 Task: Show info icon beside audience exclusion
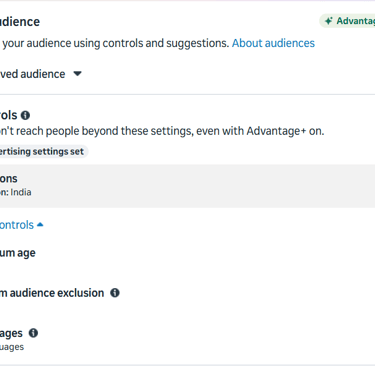tap(115, 293)
